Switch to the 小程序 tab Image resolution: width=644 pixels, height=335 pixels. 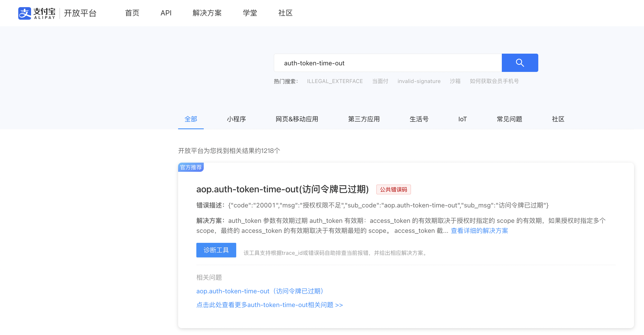pyautogui.click(x=236, y=119)
